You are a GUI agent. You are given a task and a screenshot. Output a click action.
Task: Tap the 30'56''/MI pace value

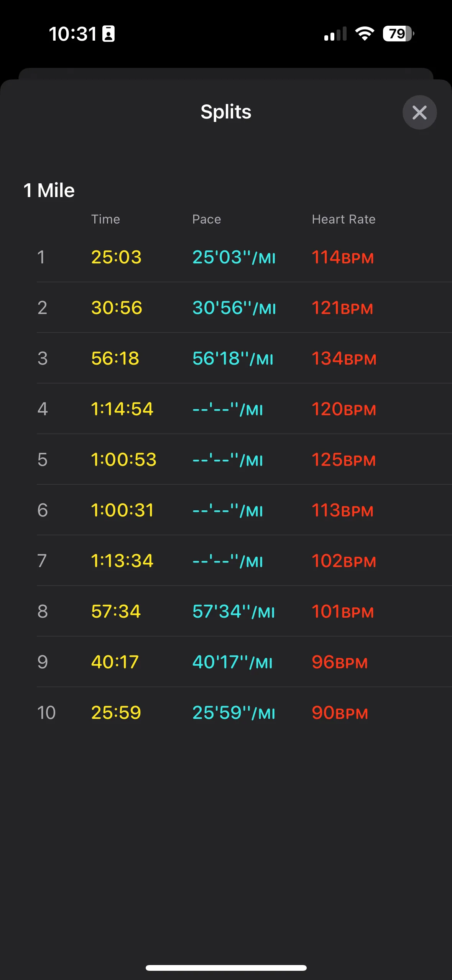pyautogui.click(x=234, y=308)
